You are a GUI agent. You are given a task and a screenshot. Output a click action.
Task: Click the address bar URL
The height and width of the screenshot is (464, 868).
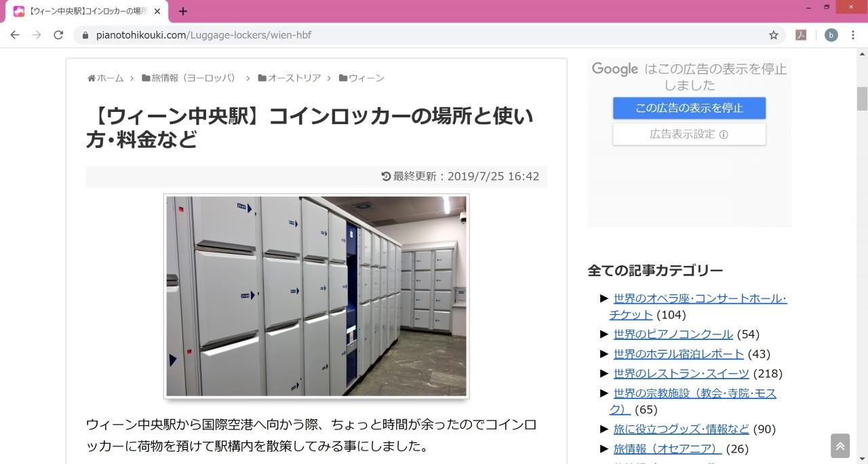tap(203, 35)
